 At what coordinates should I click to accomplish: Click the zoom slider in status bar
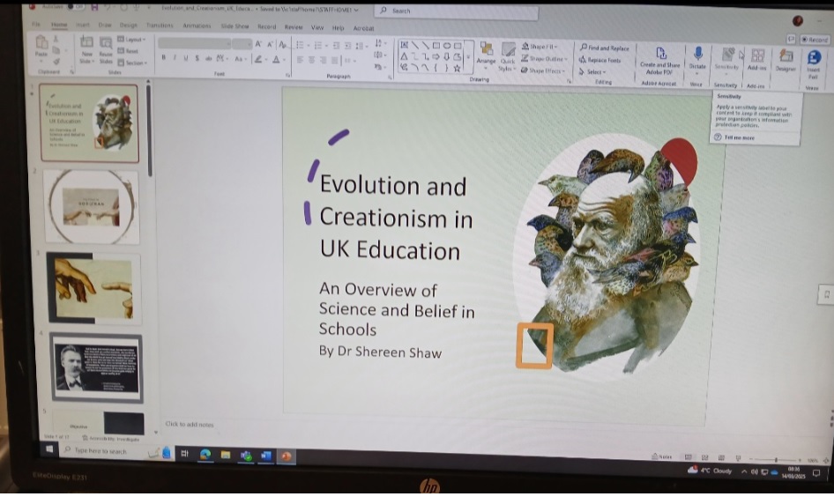coord(776,460)
